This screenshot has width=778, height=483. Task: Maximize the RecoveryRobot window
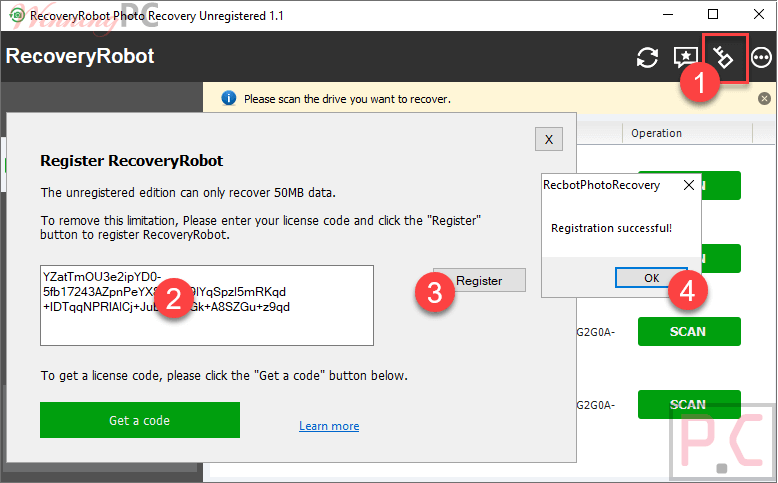pyautogui.click(x=713, y=14)
